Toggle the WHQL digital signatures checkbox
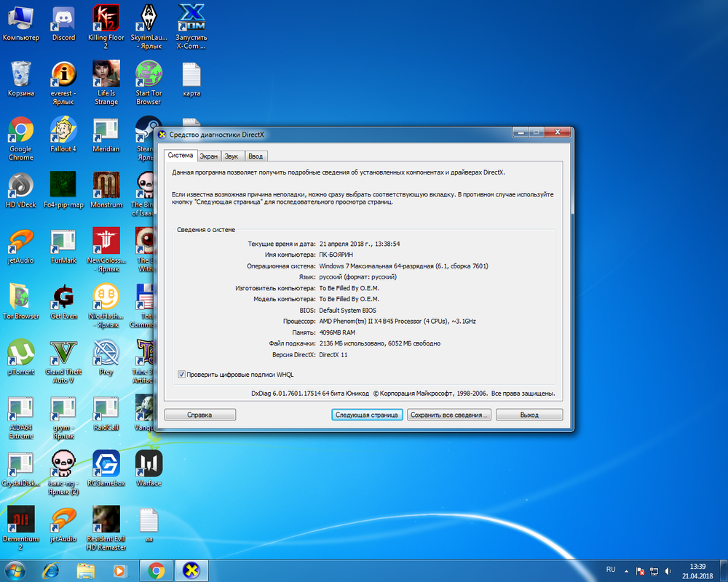This screenshot has height=582, width=728. pos(181,375)
